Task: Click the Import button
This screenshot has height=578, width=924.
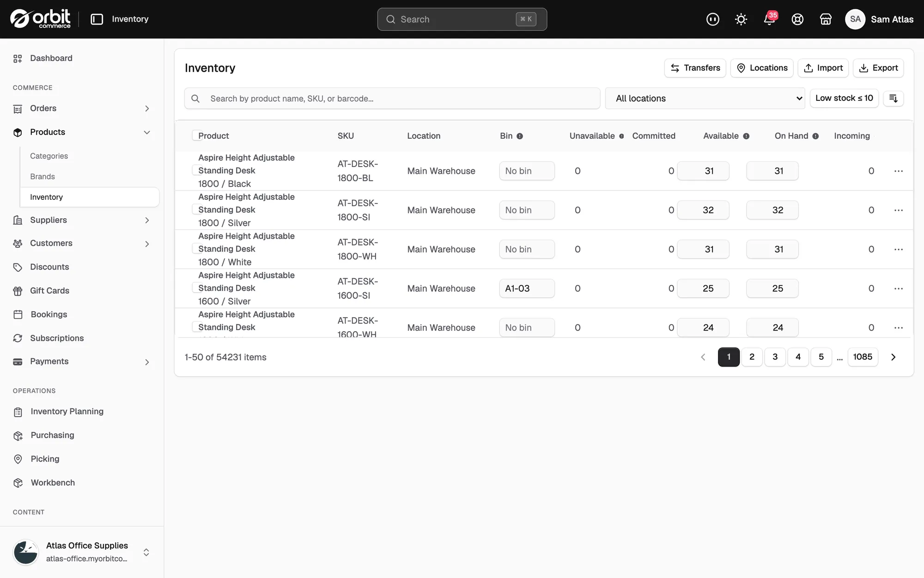Action: pos(823,68)
